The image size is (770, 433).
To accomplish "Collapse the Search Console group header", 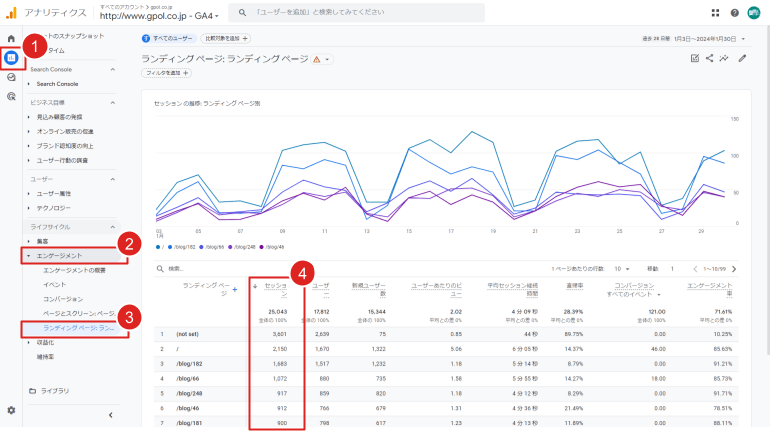I will (113, 70).
